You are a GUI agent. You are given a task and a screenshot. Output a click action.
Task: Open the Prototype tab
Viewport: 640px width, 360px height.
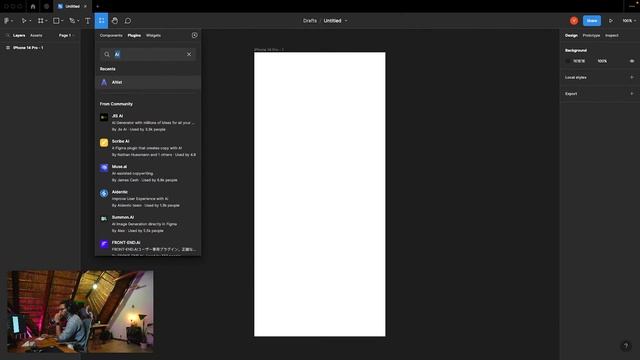pos(591,36)
